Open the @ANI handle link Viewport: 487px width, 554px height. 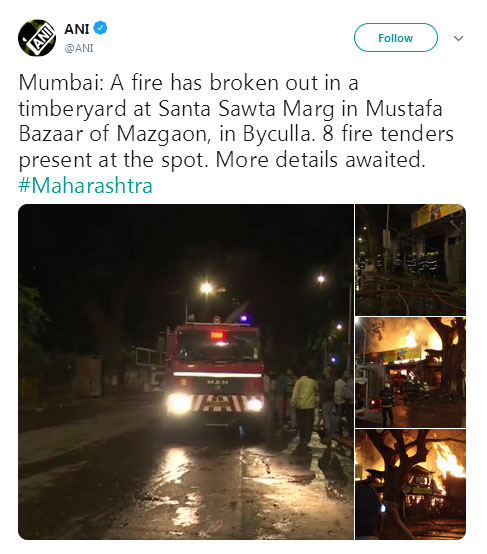(x=79, y=48)
